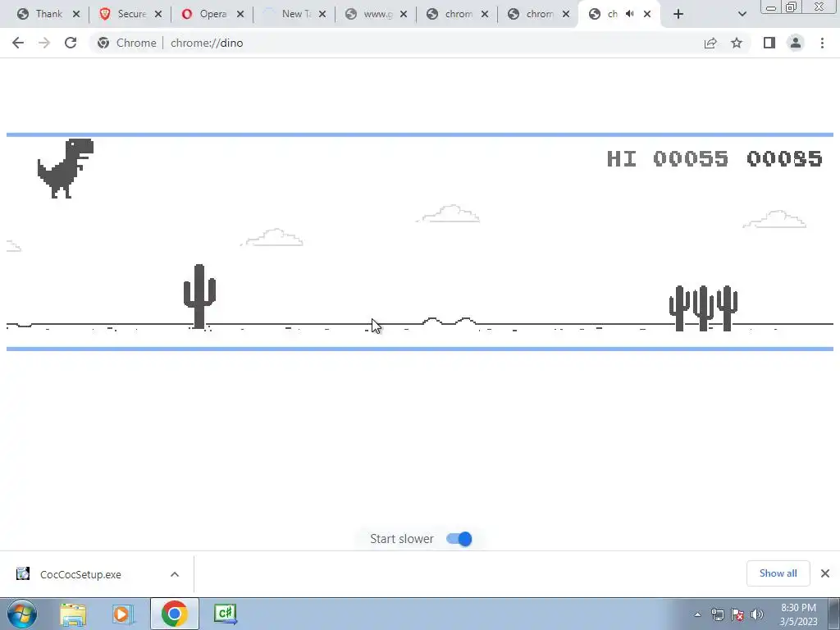Image resolution: width=840 pixels, height=630 pixels.
Task: Mute the active tab's audio icon
Action: click(630, 14)
